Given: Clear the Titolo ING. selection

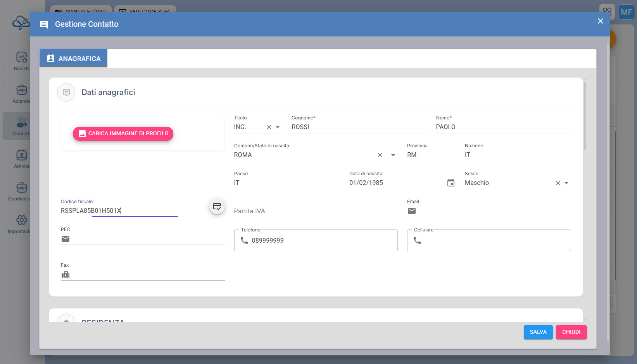Looking at the screenshot, I should [269, 127].
